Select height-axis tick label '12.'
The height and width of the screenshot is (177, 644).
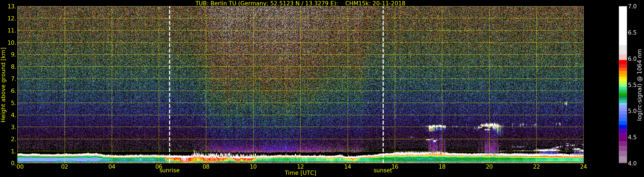(x=12, y=18)
